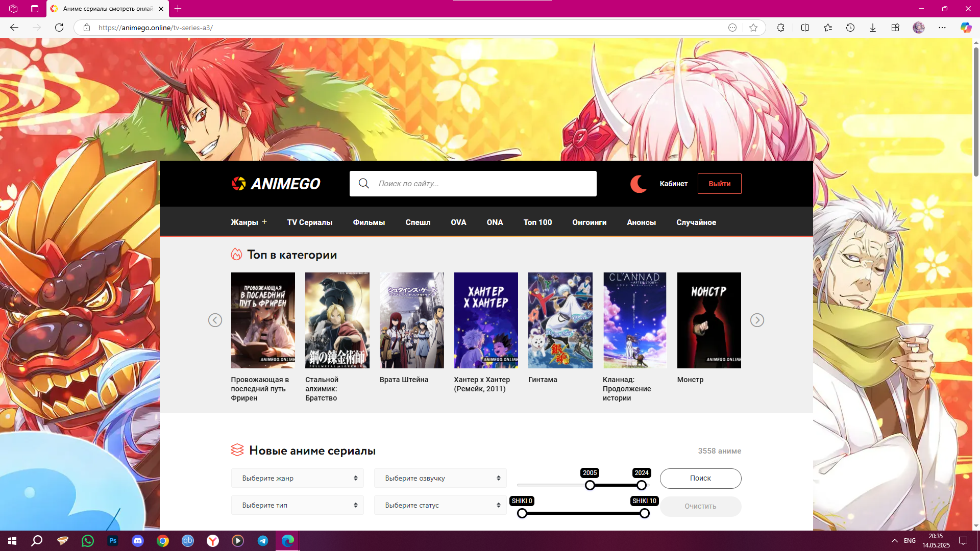The image size is (980, 551).
Task: Launch Photoshop from the taskbar
Action: [x=113, y=541]
